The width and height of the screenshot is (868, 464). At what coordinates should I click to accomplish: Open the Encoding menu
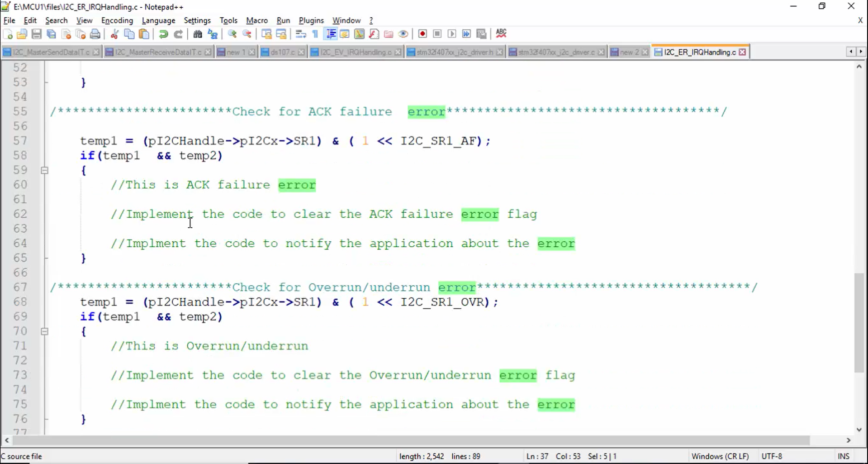coord(117,20)
